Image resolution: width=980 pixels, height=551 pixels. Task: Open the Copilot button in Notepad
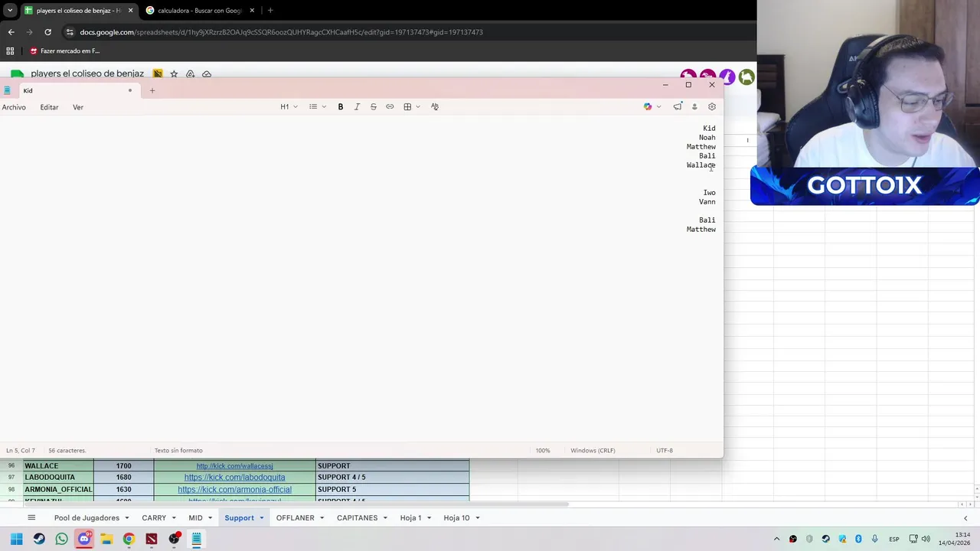pyautogui.click(x=648, y=106)
